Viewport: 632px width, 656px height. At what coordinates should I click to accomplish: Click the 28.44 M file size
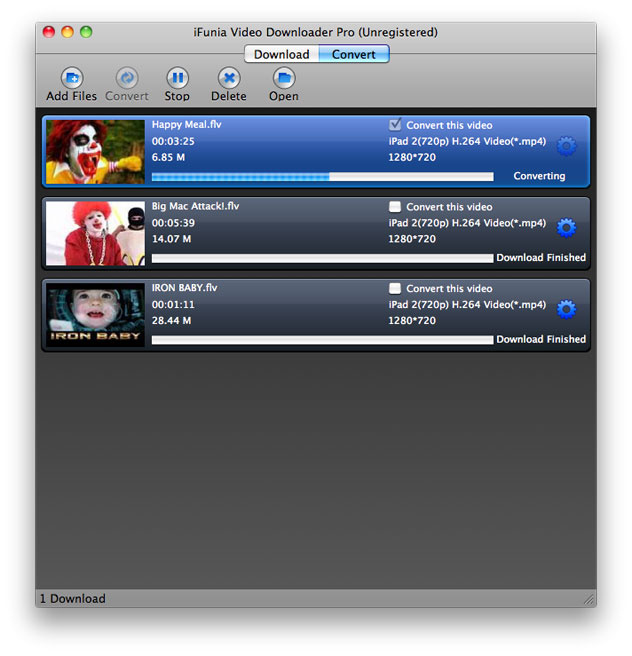[x=171, y=320]
